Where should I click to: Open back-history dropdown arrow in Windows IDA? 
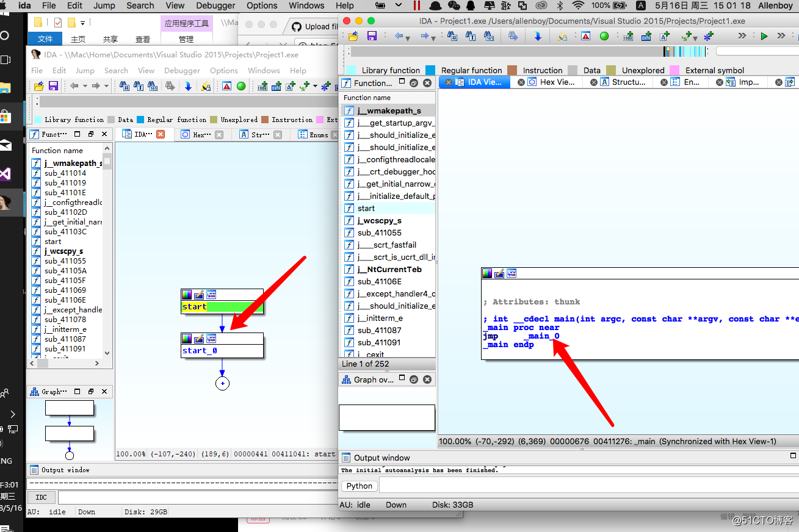pyautogui.click(x=85, y=87)
